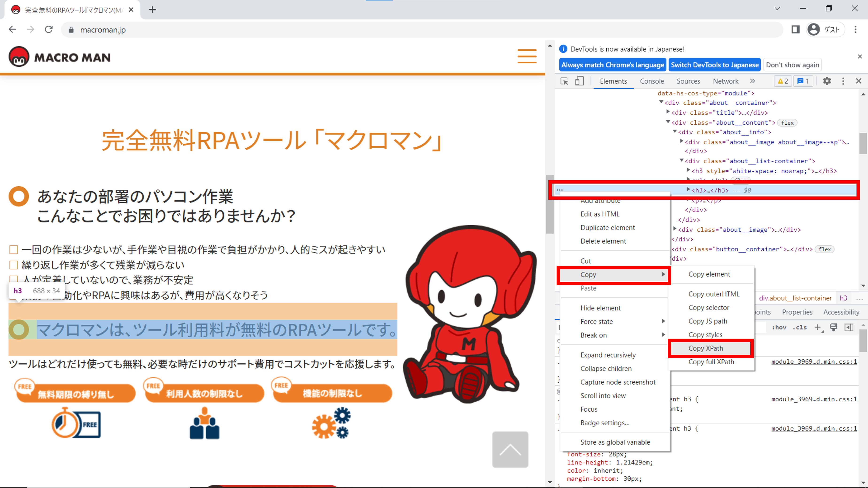
Task: Select Delete element
Action: pos(615,241)
